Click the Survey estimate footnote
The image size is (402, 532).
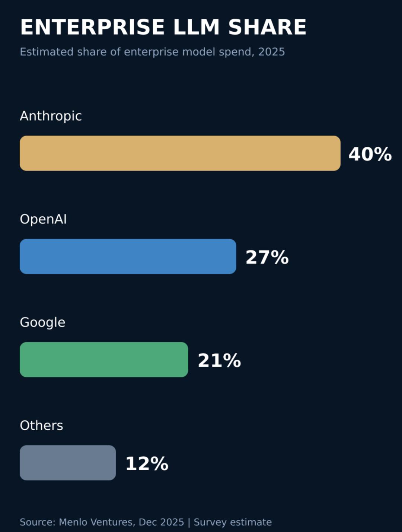tap(233, 522)
